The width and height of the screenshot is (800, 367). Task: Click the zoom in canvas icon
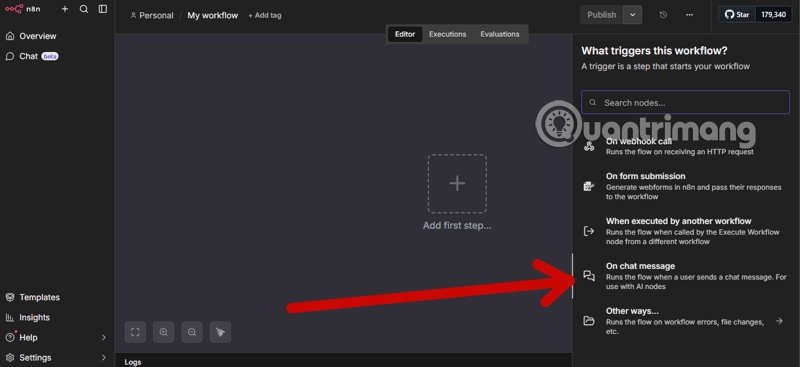click(x=164, y=332)
